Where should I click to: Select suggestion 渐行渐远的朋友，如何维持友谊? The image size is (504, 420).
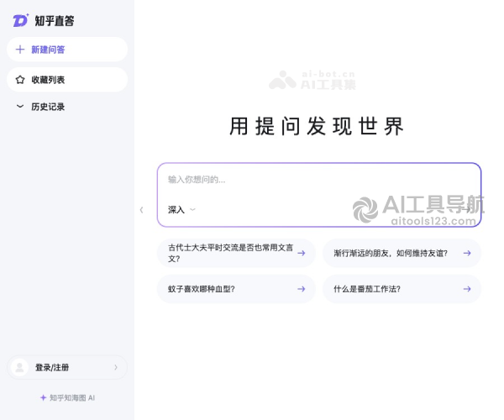tap(402, 253)
